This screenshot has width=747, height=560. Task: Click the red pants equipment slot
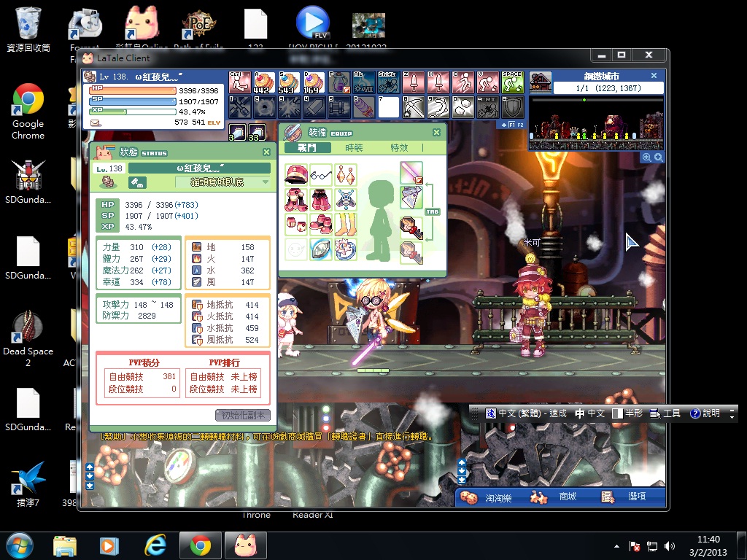pos(321,199)
